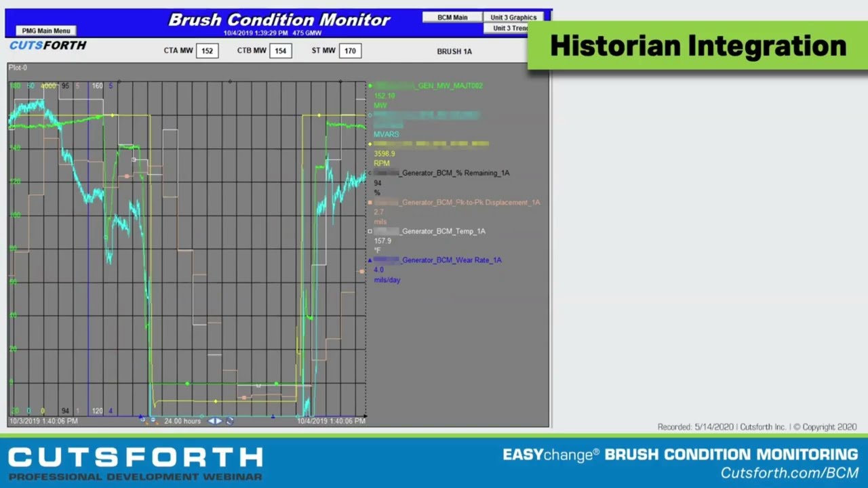Step the trend back with the left arrow
The image size is (868, 488).
211,421
